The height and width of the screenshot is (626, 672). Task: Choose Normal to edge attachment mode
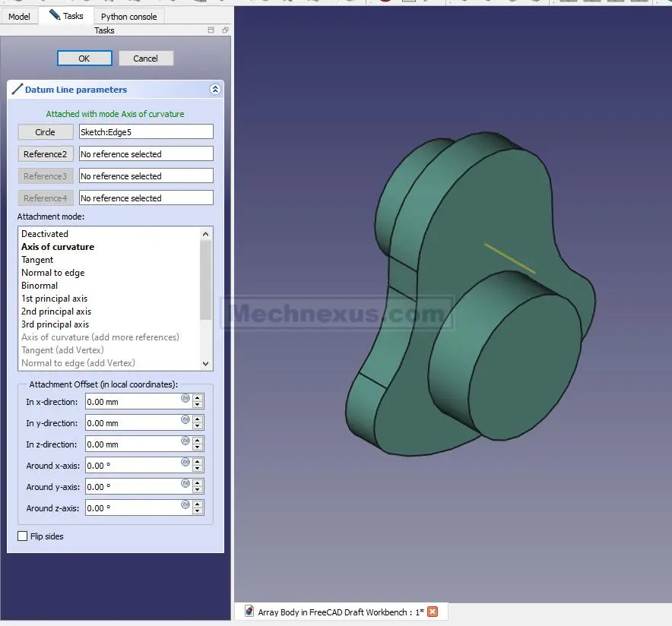[52, 273]
